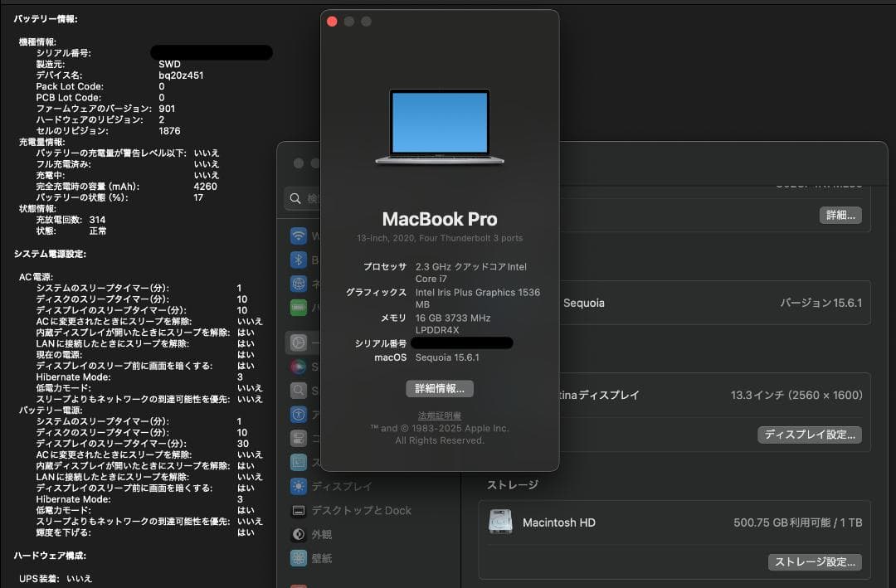
Task: Select デスクトップとDock in the sidebar
Action: 348,511
